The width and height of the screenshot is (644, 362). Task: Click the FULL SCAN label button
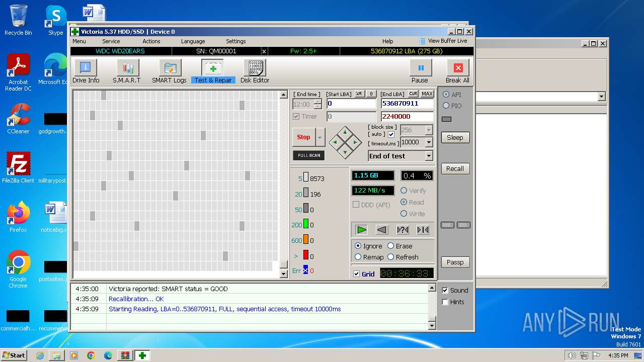coord(309,155)
